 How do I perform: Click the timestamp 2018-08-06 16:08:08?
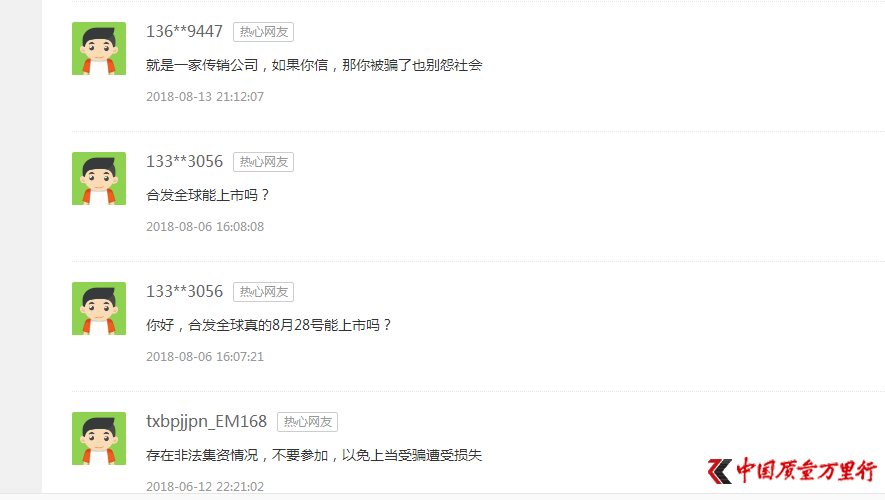click(x=205, y=226)
